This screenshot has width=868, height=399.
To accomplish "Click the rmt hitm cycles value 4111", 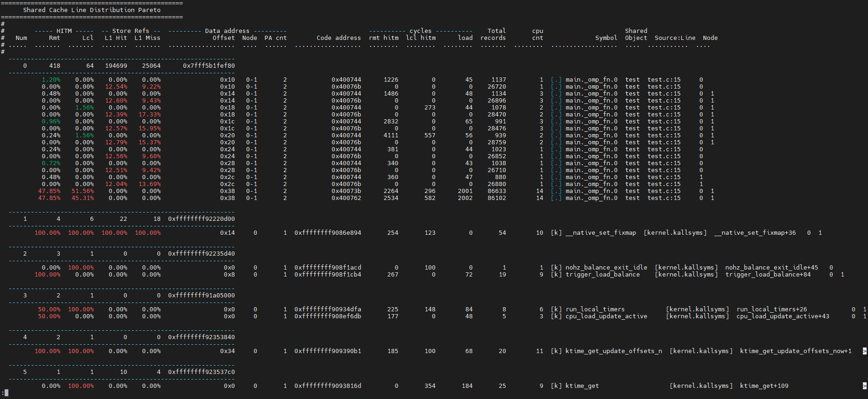I will tap(391, 135).
